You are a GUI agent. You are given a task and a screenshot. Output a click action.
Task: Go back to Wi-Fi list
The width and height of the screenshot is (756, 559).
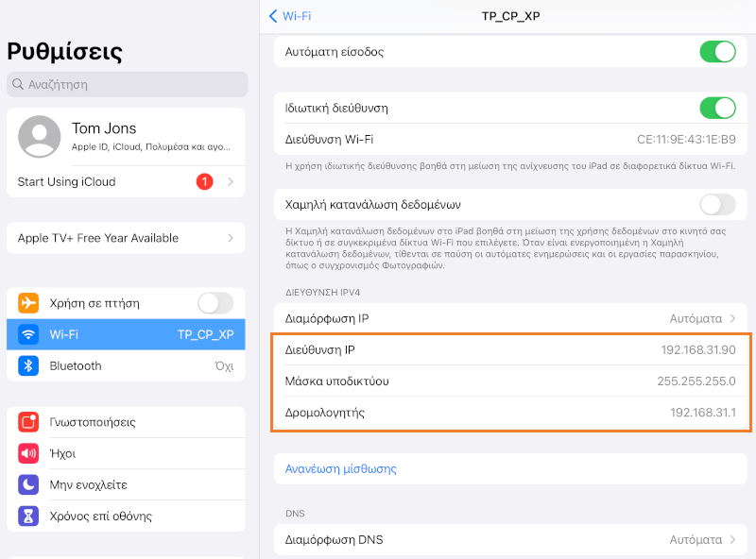click(x=290, y=16)
